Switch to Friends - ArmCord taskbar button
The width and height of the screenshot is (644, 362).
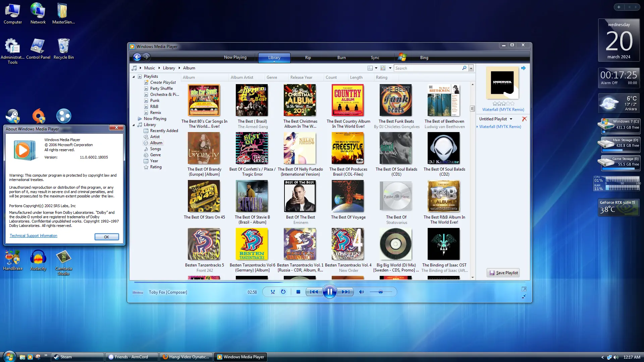132,357
